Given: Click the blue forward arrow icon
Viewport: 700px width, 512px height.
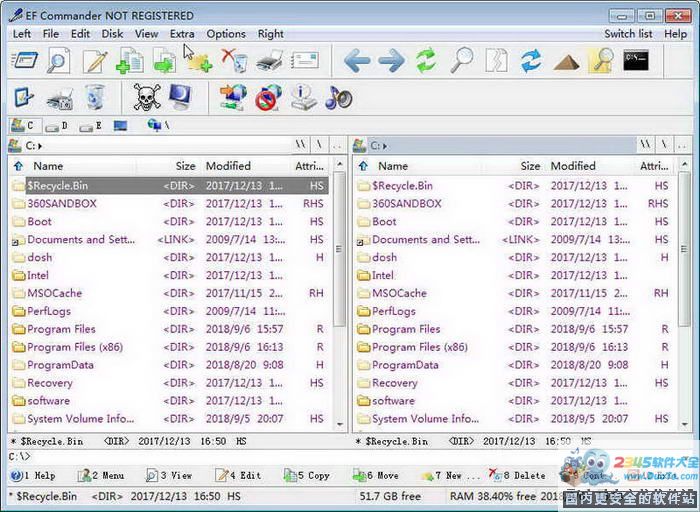Looking at the screenshot, I should click(x=392, y=61).
